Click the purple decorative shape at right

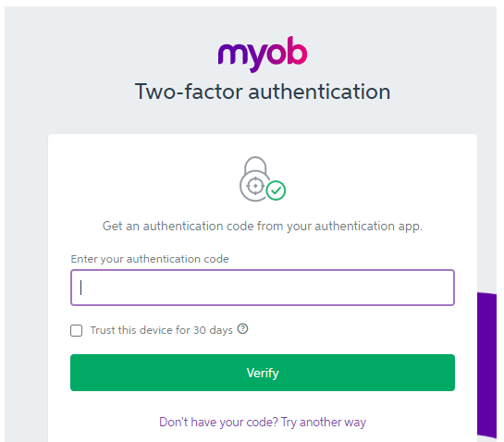coord(486,365)
